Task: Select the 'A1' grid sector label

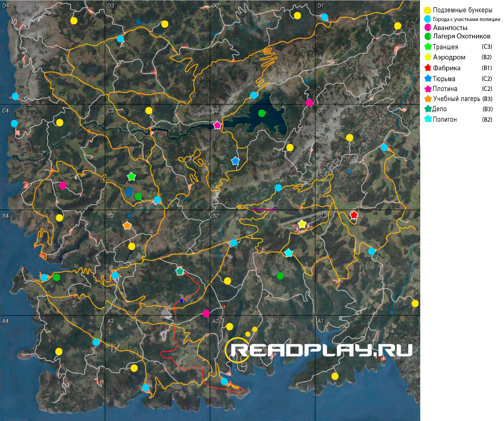Action: pyautogui.click(x=321, y=321)
